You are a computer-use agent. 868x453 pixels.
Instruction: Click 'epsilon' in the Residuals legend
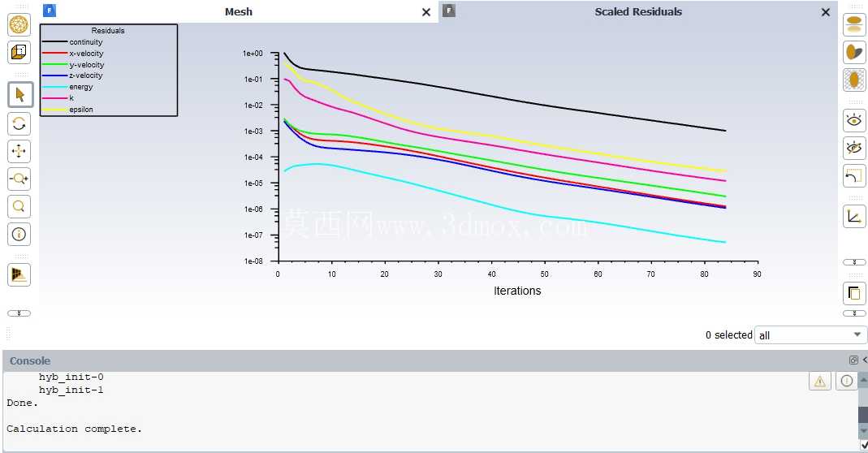pos(81,110)
